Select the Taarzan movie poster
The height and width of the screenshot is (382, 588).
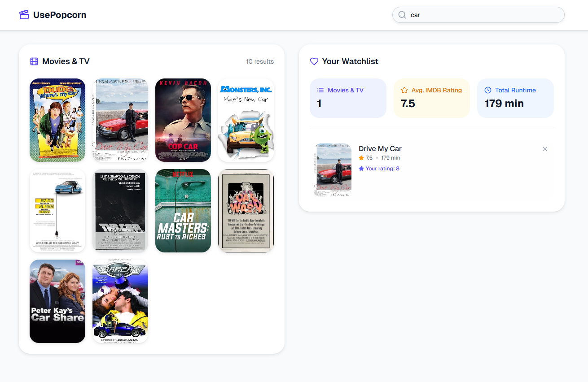120,301
